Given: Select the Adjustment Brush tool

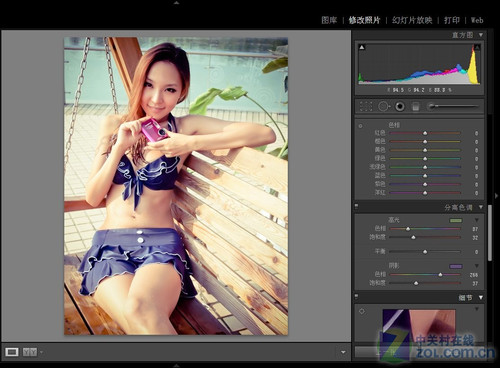Looking at the screenshot, I should pyautogui.click(x=431, y=106).
